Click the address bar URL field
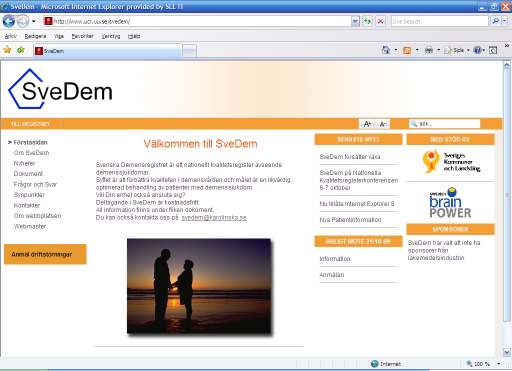This screenshot has width=512, height=371. point(197,22)
